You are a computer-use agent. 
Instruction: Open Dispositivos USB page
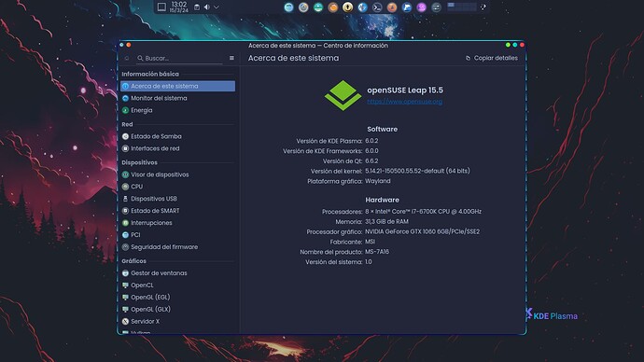[x=178, y=199]
